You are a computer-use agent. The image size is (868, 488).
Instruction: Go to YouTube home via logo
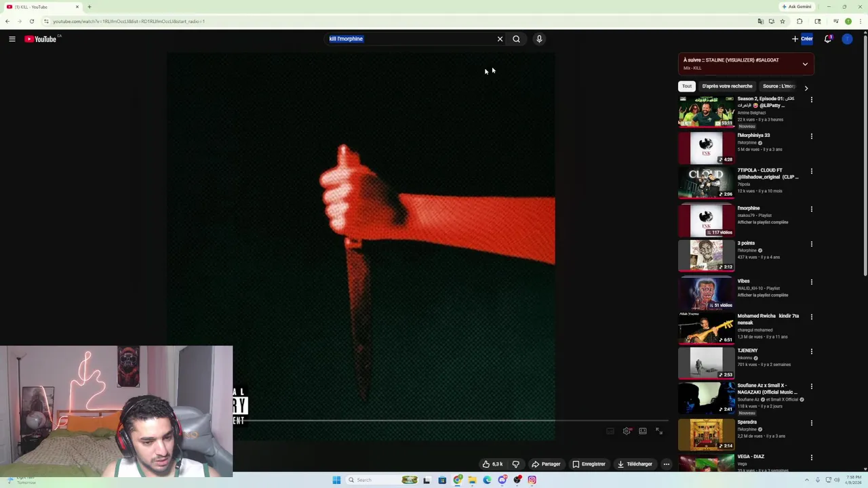[41, 39]
